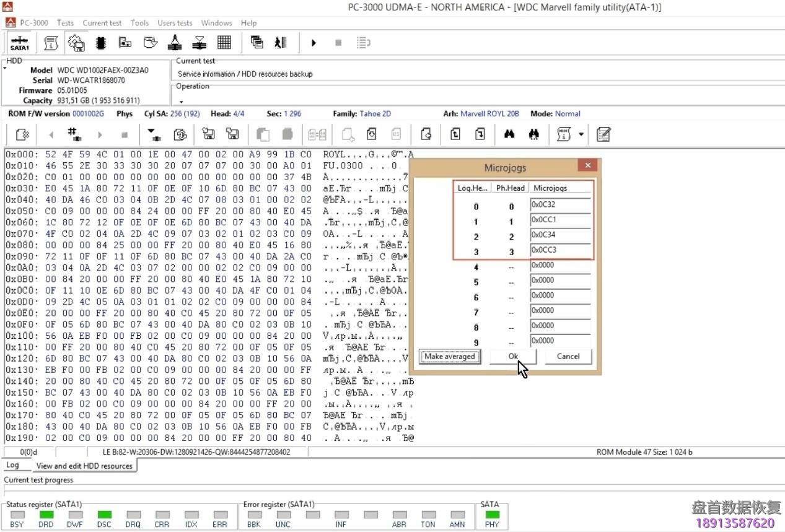Click the Make averaged button
This screenshot has height=532, width=785.
450,356
